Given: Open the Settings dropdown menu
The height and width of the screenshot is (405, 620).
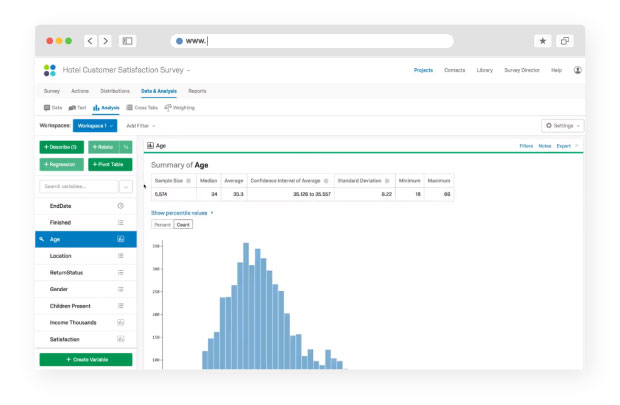Looking at the screenshot, I should (563, 126).
